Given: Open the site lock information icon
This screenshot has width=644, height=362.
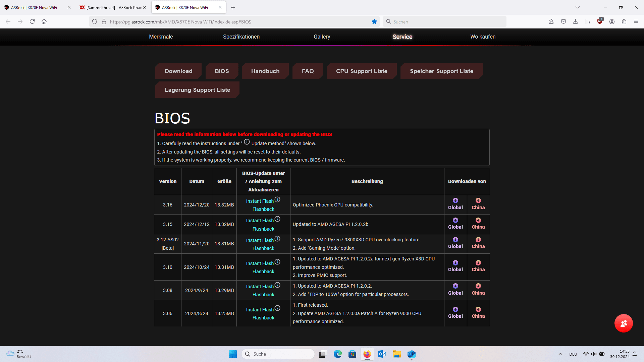Looking at the screenshot, I should (x=104, y=22).
